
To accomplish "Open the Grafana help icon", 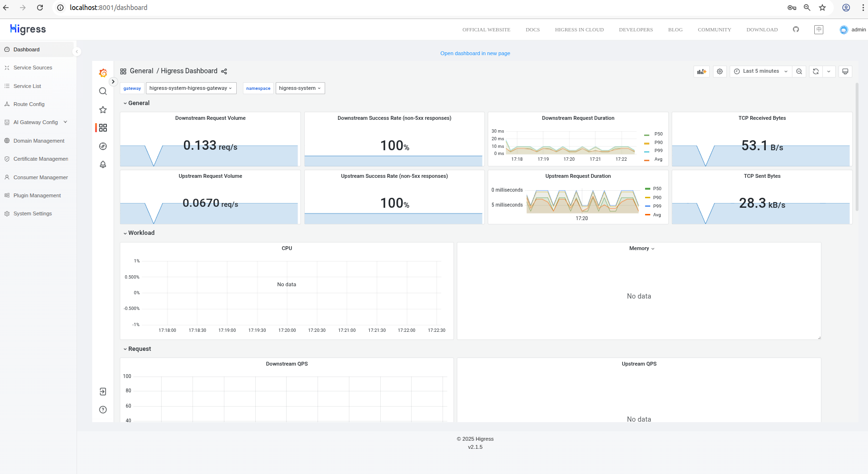I will tap(103, 410).
